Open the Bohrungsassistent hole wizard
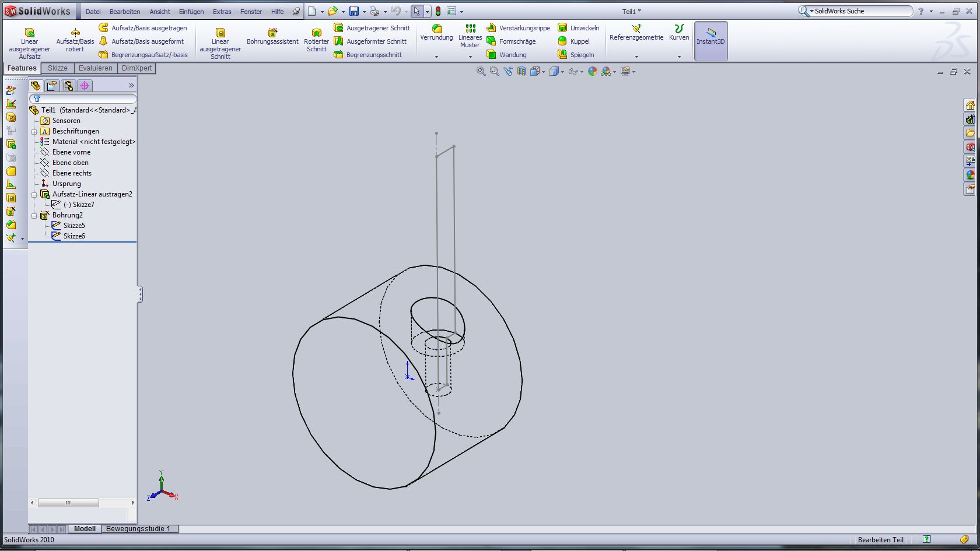The height and width of the screenshot is (551, 980). pyautogui.click(x=272, y=37)
